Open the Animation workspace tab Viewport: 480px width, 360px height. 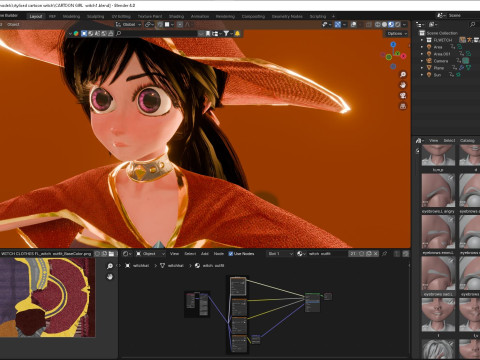(x=200, y=16)
